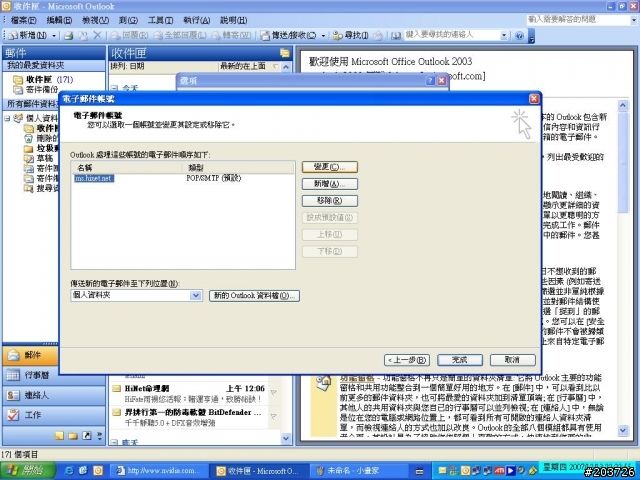
Task: Click the Move to Folder toolbar icon
Action: tap(83, 36)
